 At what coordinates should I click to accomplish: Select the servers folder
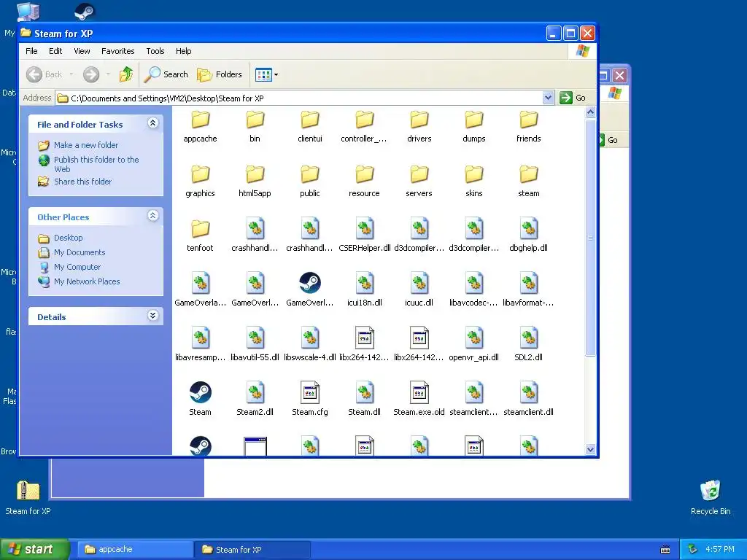(419, 181)
